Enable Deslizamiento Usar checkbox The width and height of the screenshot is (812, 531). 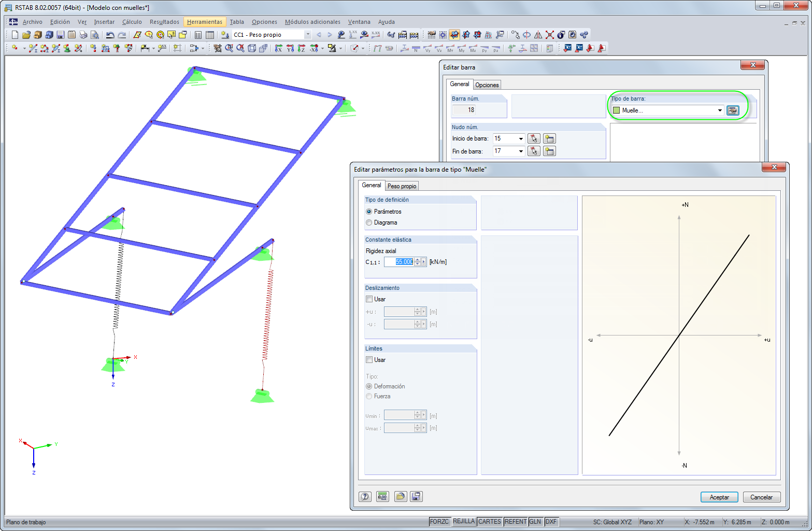click(x=369, y=299)
